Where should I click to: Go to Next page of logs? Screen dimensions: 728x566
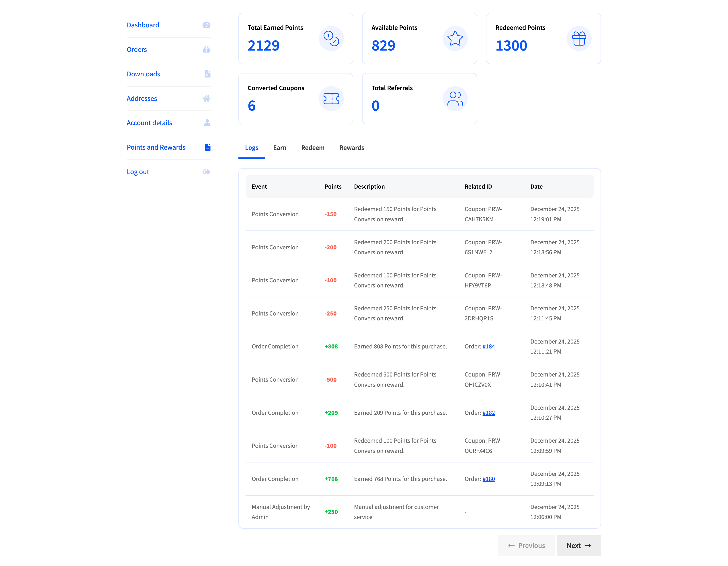tap(578, 546)
